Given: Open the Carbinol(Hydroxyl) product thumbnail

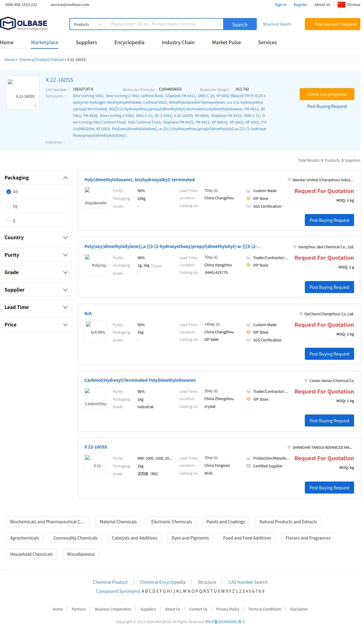Looking at the screenshot, I should [96, 398].
